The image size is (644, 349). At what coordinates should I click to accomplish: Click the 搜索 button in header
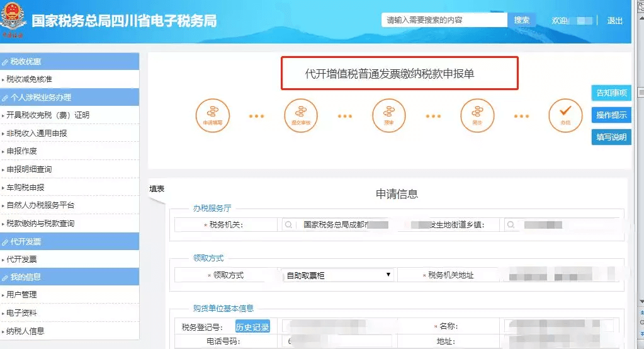(522, 20)
